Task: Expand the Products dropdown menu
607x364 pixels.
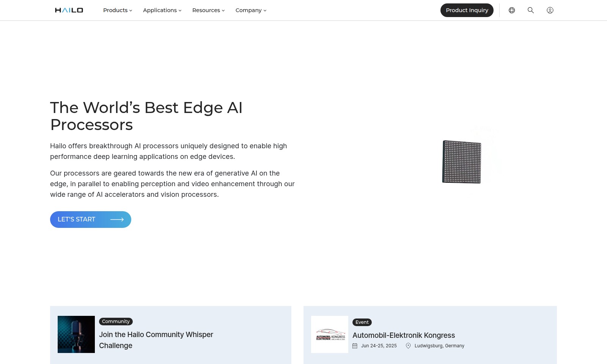Action: (118, 10)
